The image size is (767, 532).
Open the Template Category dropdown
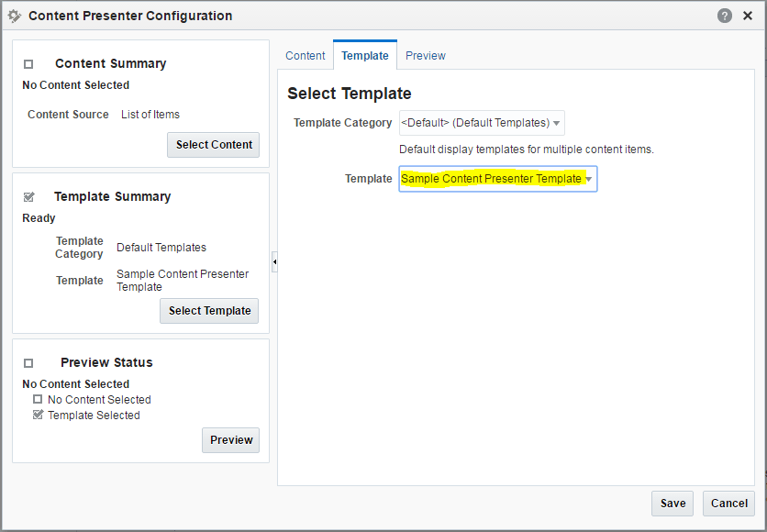tap(482, 123)
